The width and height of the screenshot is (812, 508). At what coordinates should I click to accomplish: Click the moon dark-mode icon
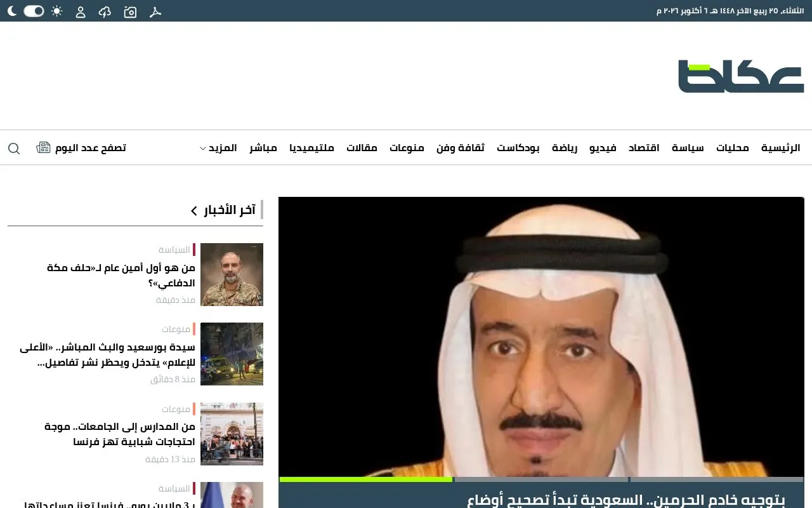(12, 11)
